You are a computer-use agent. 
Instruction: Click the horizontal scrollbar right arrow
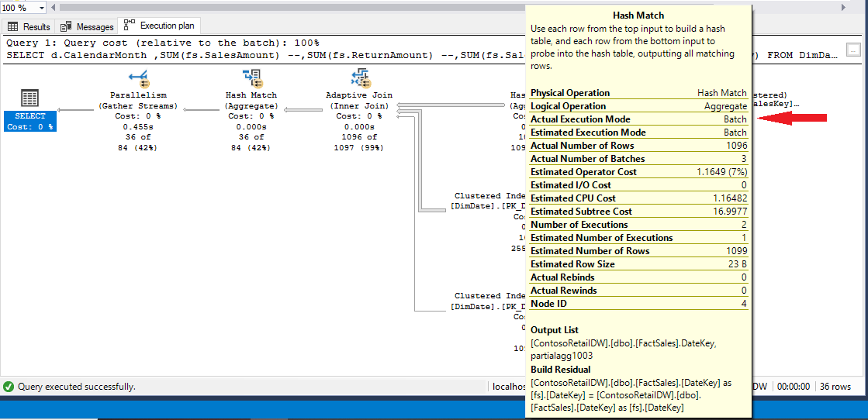[x=843, y=7]
